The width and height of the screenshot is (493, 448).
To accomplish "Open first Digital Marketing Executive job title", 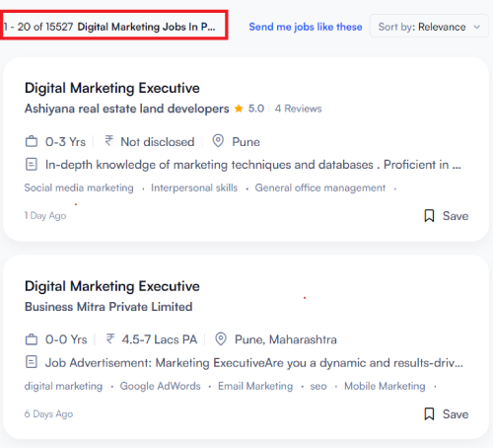I will 112,88.
